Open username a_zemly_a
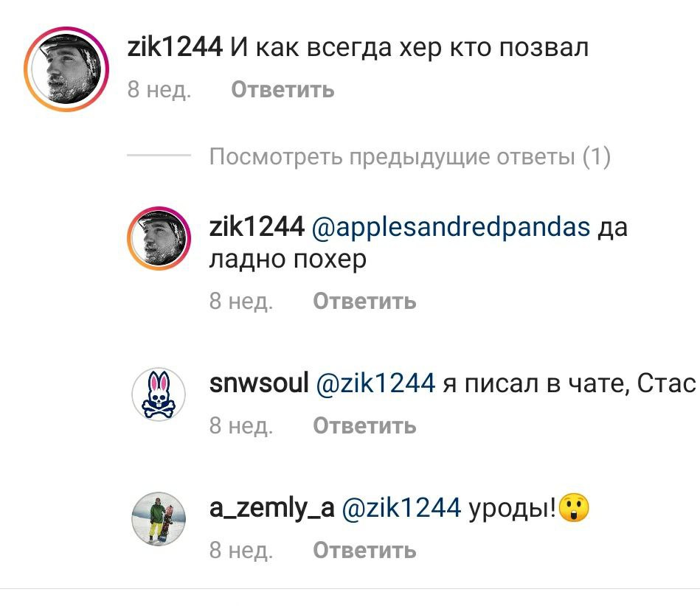The image size is (700, 606). coord(272,508)
